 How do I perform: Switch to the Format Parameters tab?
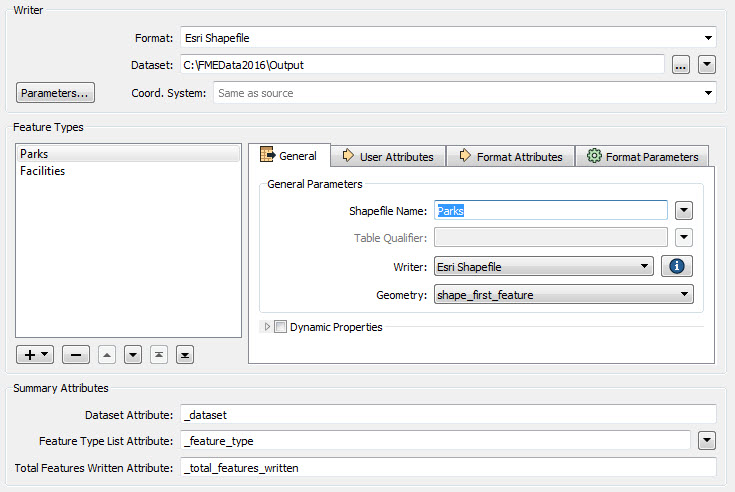(642, 156)
